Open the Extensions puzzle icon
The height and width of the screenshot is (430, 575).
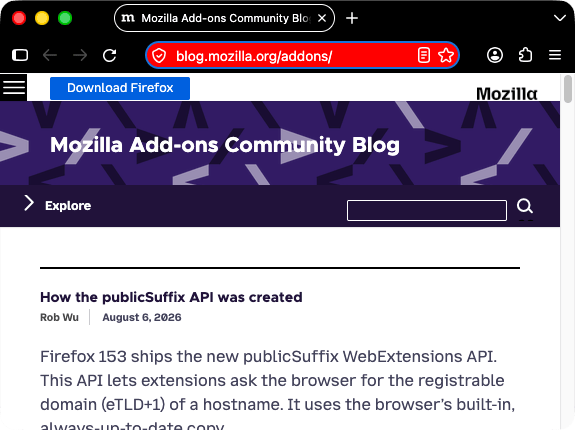coord(525,55)
